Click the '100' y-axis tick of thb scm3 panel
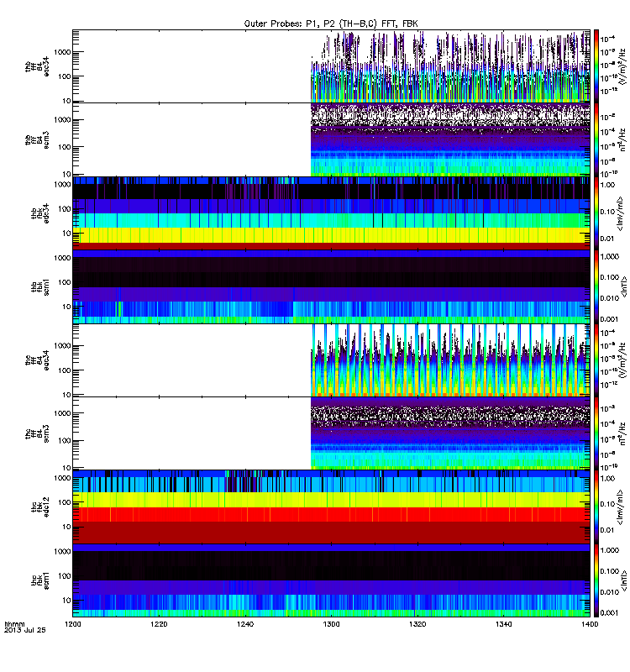 click(x=65, y=147)
